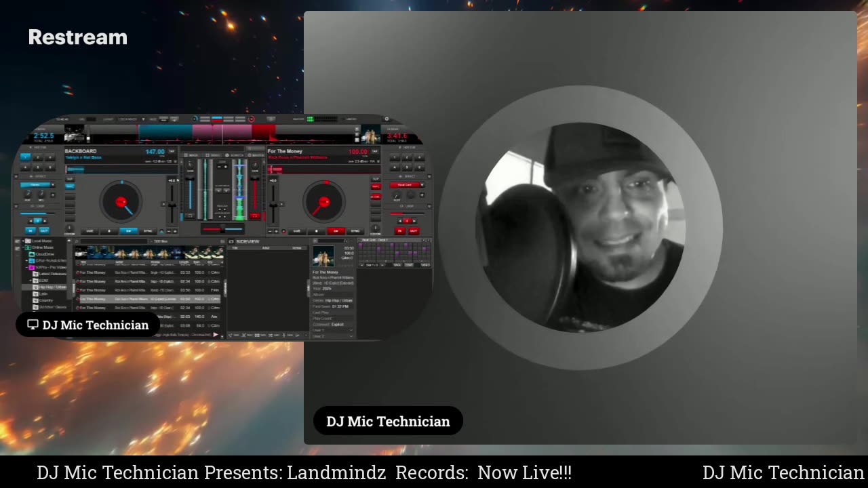Stop the right deck playback
The width and height of the screenshot is (868, 488).
tap(317, 231)
